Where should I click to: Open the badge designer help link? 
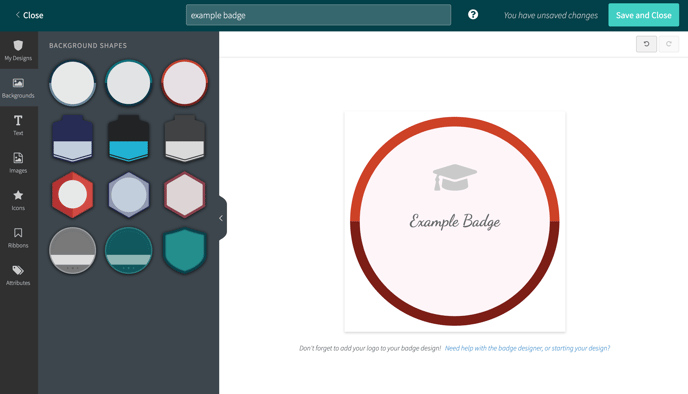click(527, 348)
